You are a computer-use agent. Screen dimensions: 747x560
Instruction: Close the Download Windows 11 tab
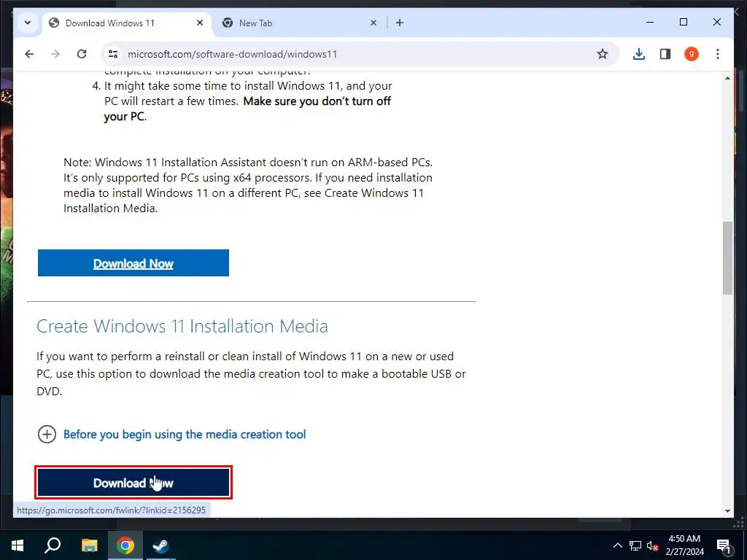click(200, 23)
